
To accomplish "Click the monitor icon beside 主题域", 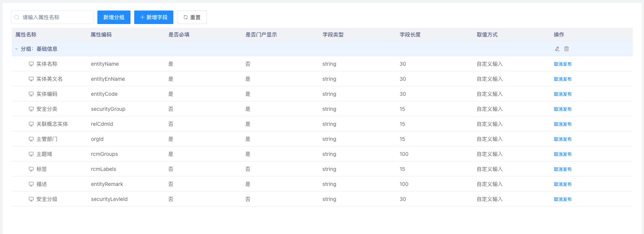I will 31,154.
